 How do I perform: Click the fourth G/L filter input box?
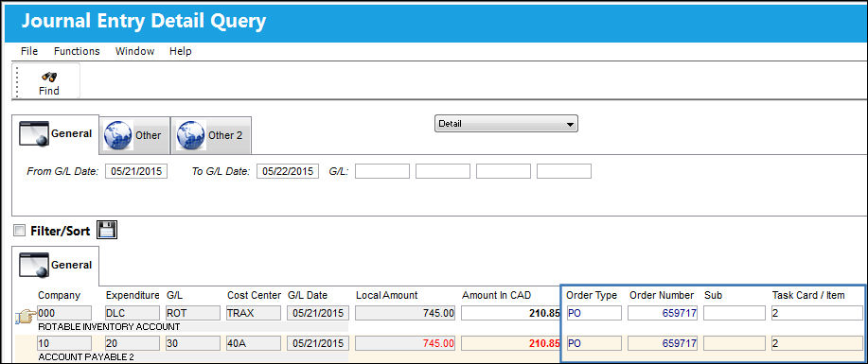pos(564,171)
